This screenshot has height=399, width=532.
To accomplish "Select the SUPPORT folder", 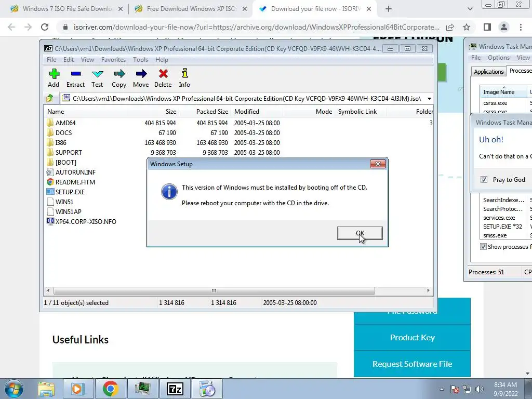I will (69, 152).
